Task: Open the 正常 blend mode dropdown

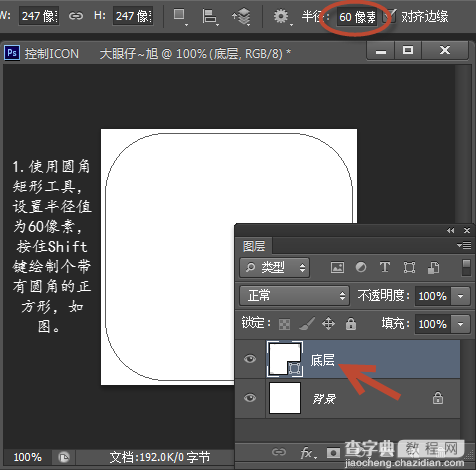Action: coord(294,296)
